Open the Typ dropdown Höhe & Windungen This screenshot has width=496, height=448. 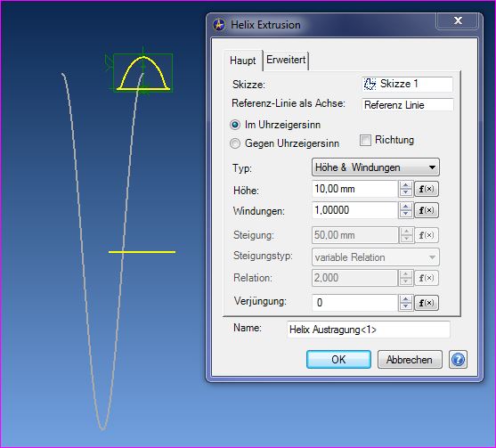376,167
